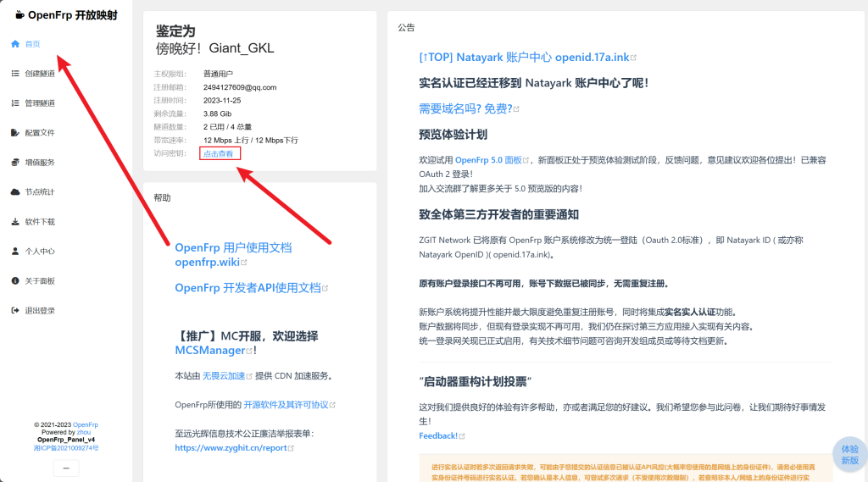The image size is (868, 482).
Task: Click 2 已用 / 4 总量 text
Action: [x=227, y=127]
